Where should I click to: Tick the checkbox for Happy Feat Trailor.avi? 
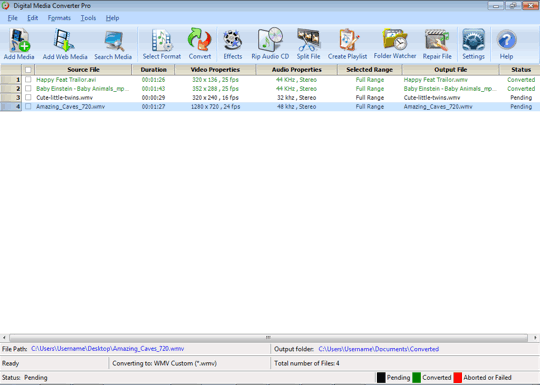tap(28, 80)
